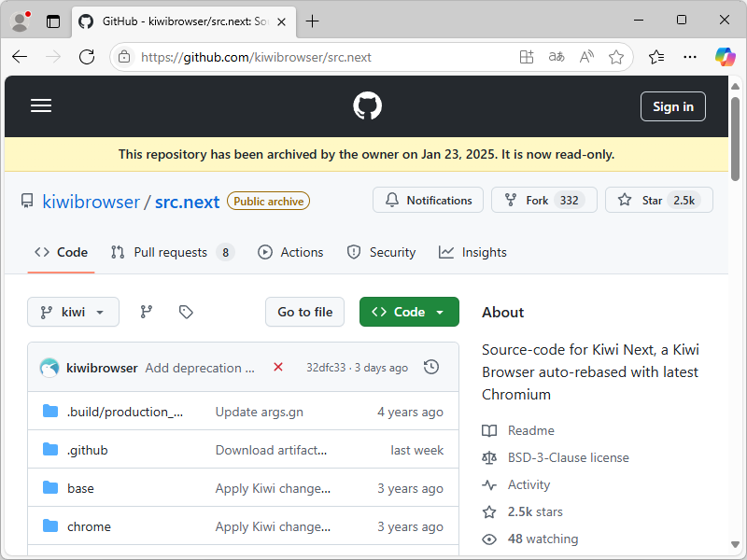This screenshot has height=560, width=747.
Task: Open the commit history clock icon
Action: (x=430, y=367)
